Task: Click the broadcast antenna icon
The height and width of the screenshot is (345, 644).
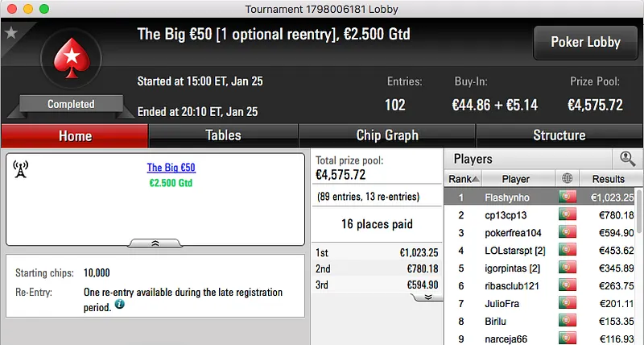Action: click(21, 168)
